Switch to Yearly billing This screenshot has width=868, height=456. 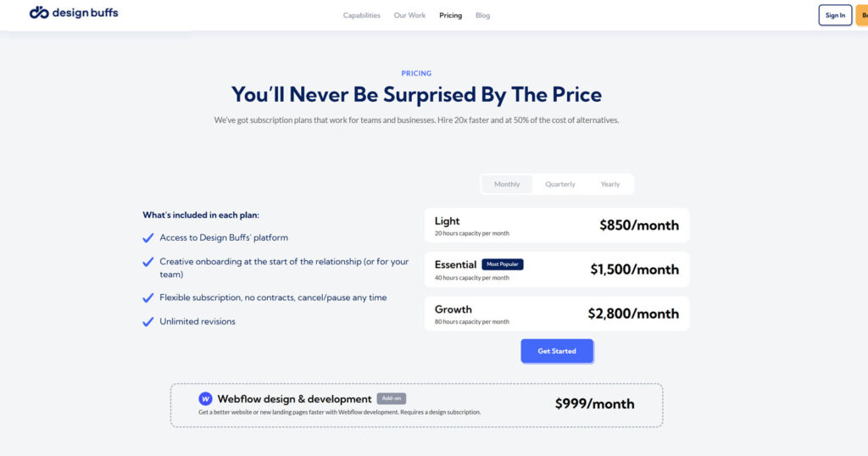610,184
